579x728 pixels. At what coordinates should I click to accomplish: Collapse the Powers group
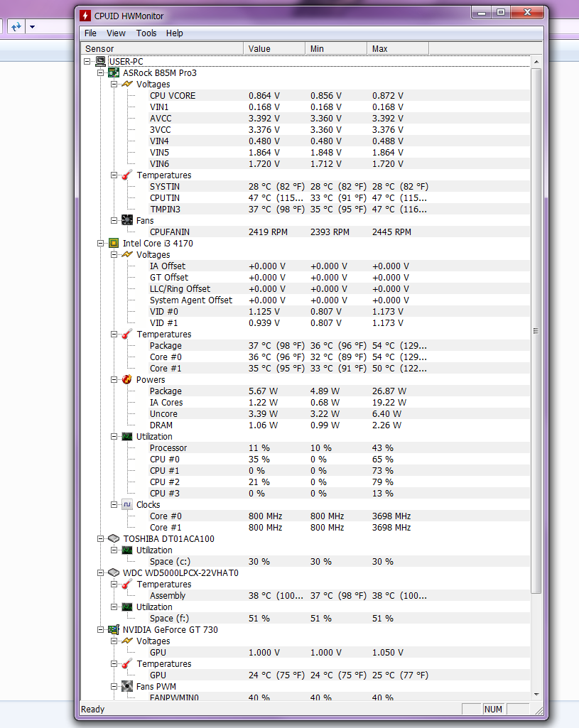point(114,380)
